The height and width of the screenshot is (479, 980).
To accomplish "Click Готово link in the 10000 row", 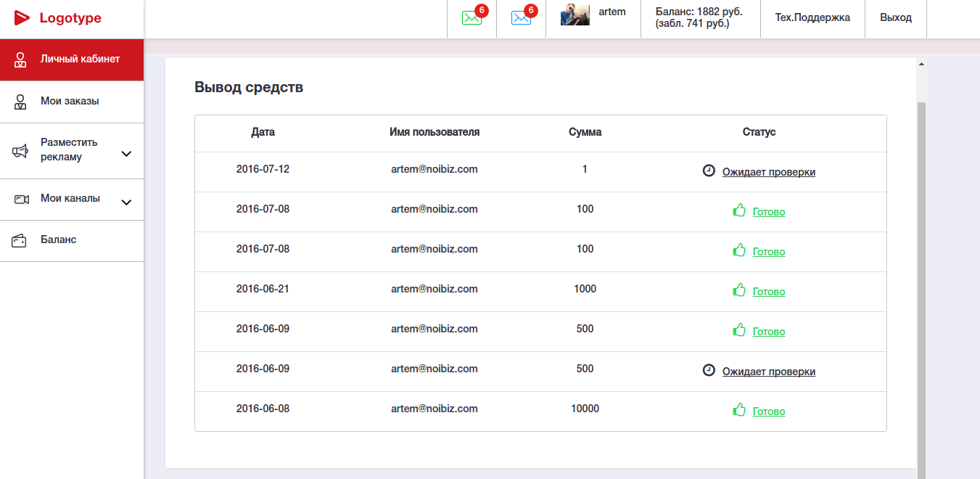I will tap(769, 412).
